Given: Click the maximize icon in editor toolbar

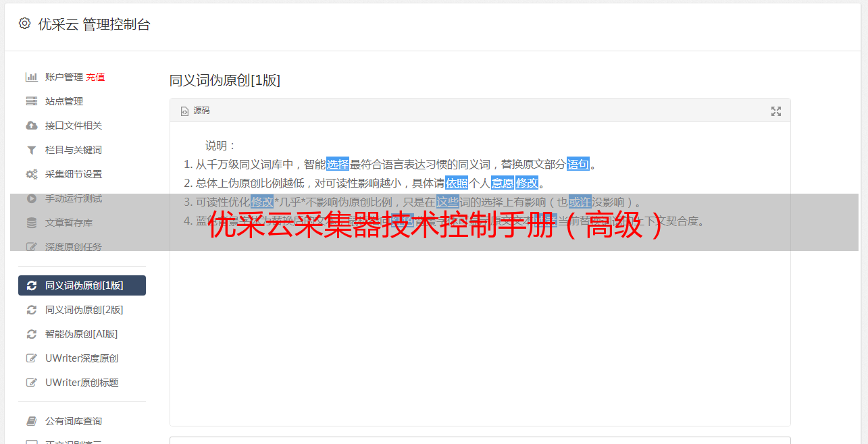Looking at the screenshot, I should click(776, 111).
